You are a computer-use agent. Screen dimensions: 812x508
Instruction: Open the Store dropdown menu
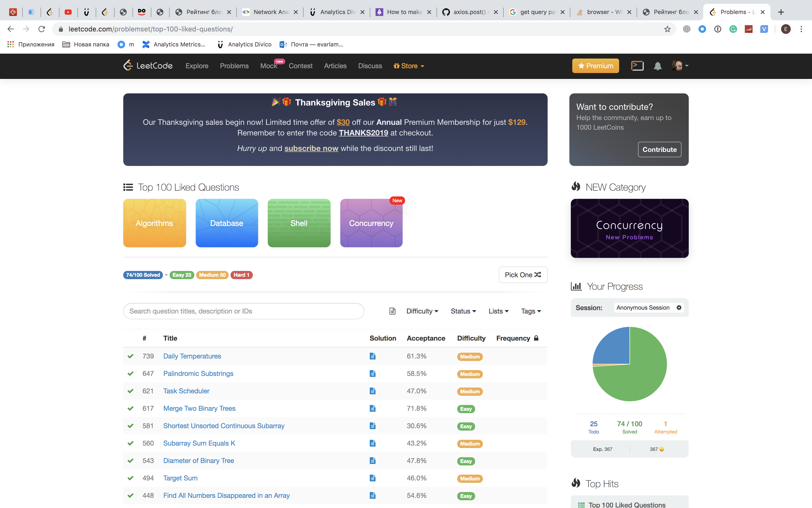(x=409, y=66)
